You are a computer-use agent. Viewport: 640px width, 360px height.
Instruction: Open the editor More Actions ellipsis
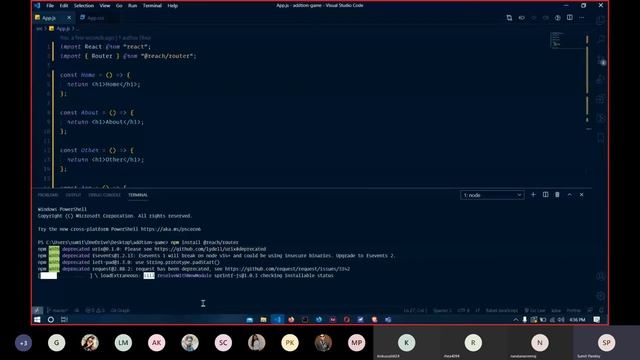click(582, 18)
